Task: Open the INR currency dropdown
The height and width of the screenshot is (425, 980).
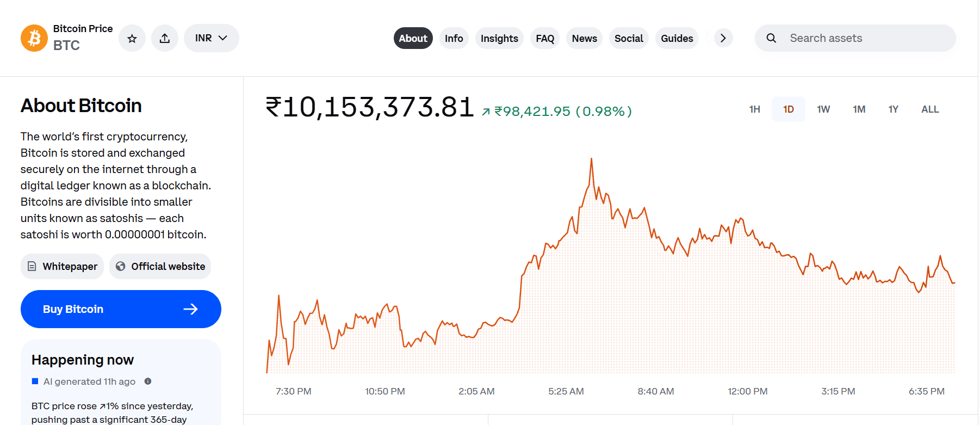Action: (211, 38)
